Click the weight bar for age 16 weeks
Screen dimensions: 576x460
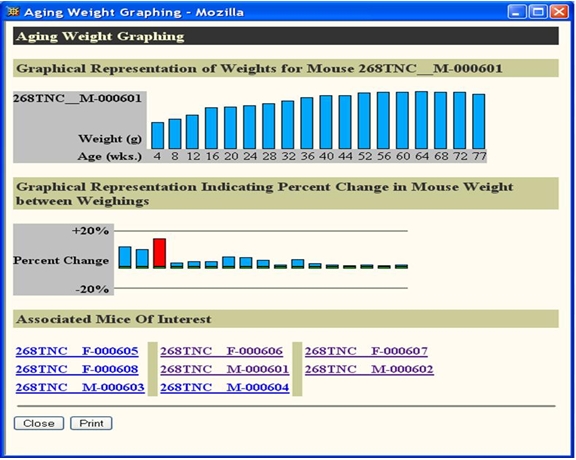(x=211, y=128)
